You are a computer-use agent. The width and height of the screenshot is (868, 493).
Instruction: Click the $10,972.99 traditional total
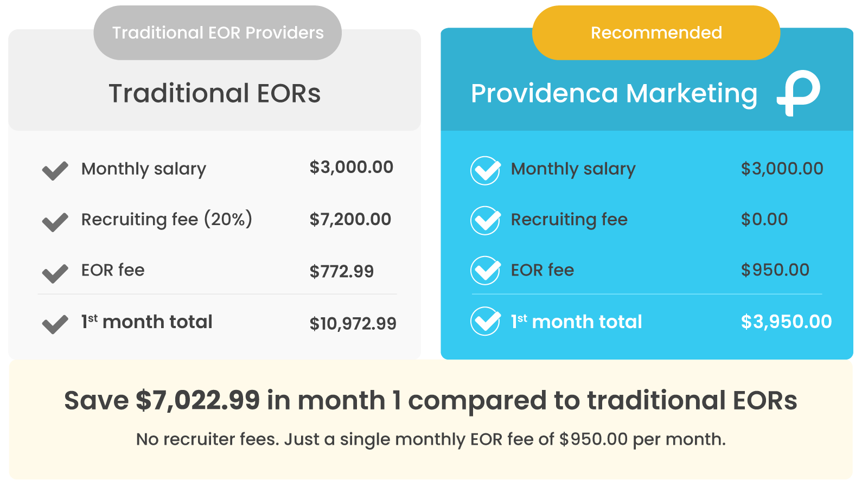coord(353,324)
